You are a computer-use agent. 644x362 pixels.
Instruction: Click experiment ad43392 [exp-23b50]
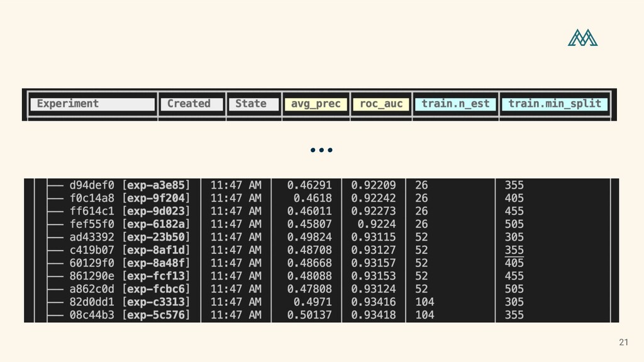(130, 237)
